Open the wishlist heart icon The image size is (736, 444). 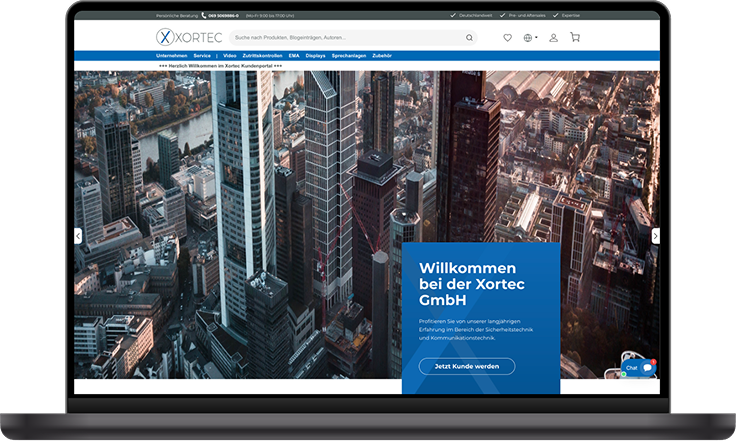pos(507,38)
